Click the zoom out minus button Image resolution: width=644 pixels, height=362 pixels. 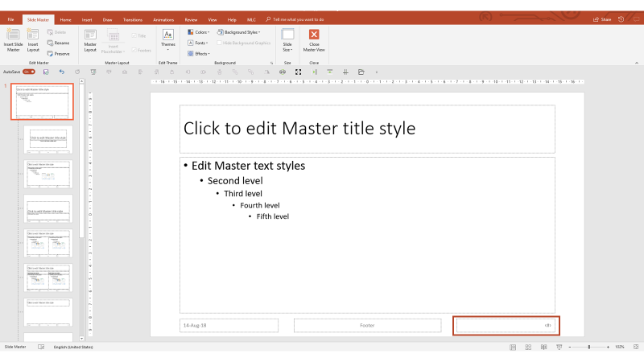(570, 348)
